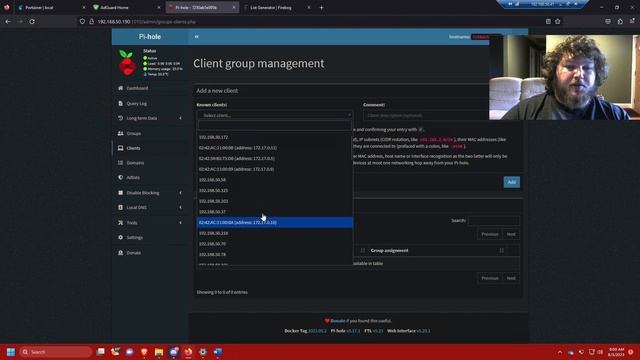Choose client 192.168.50.125 from list
Image resolution: width=640 pixels, height=360 pixels.
pos(275,190)
